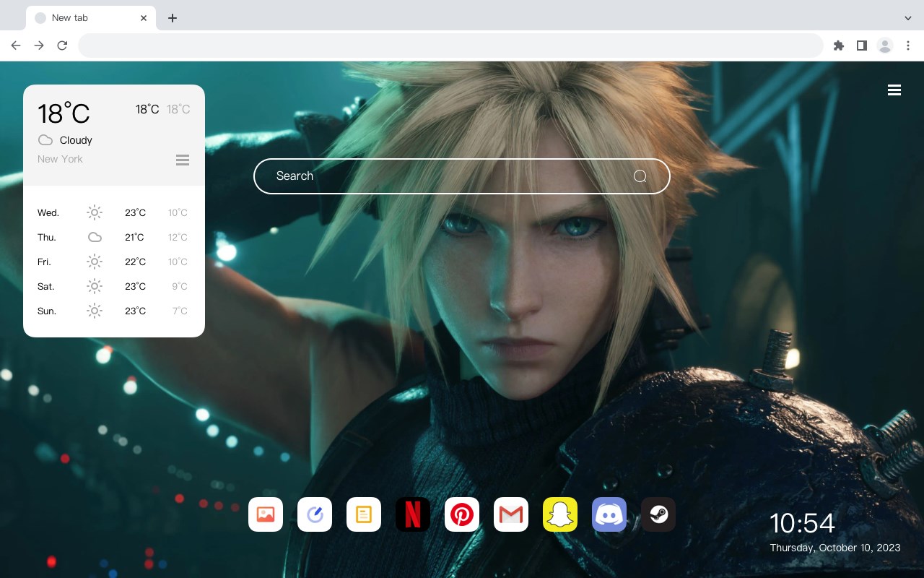Reload the page with the refresh icon
This screenshot has height=578, width=924.
pyautogui.click(x=62, y=46)
